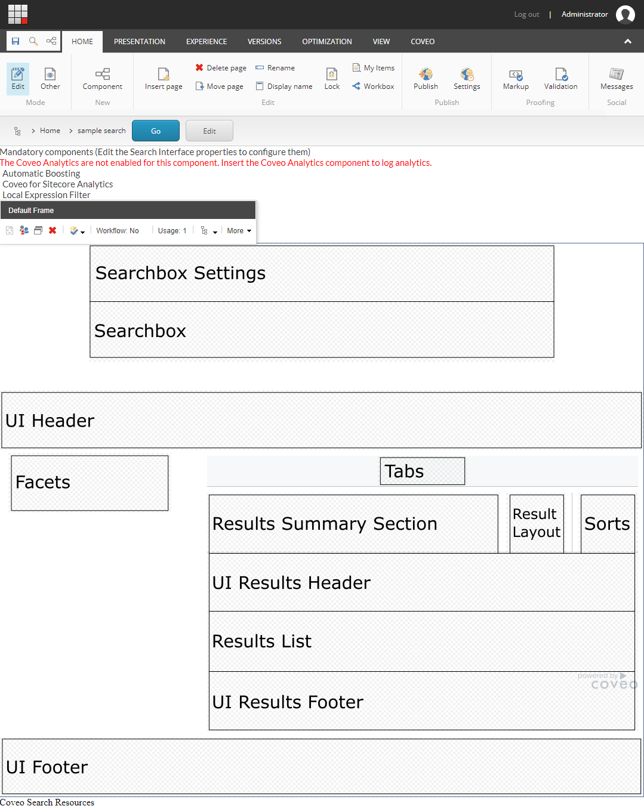Open the Search magnifier icon
644x812 pixels.
[33, 41]
